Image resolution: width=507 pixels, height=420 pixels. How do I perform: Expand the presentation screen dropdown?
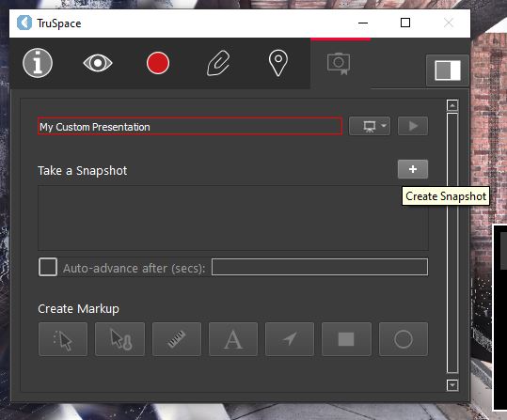point(370,126)
